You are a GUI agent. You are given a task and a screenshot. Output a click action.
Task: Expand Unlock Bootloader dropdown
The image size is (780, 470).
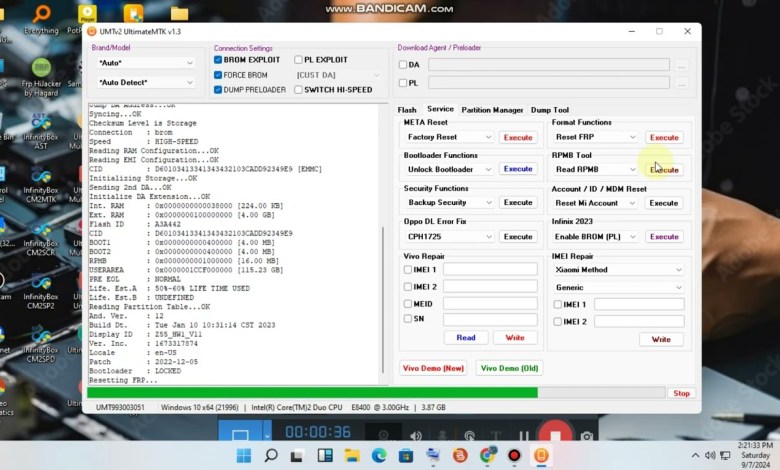click(x=449, y=169)
